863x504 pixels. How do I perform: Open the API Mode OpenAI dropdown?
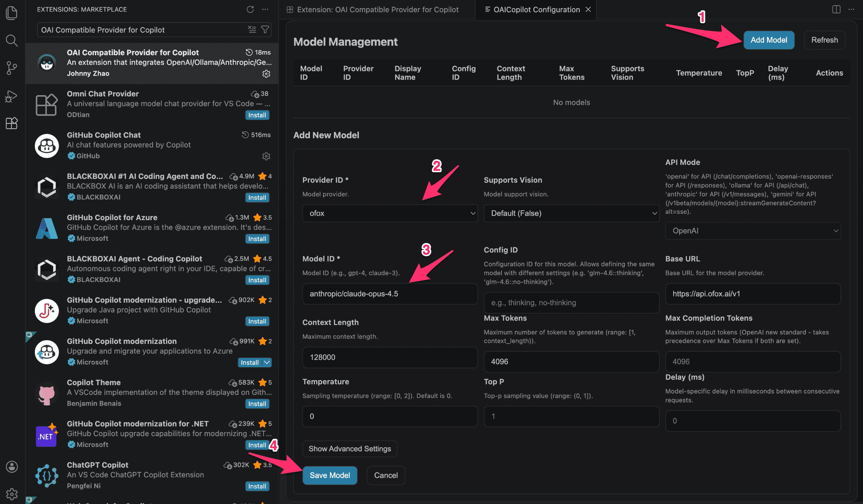753,231
